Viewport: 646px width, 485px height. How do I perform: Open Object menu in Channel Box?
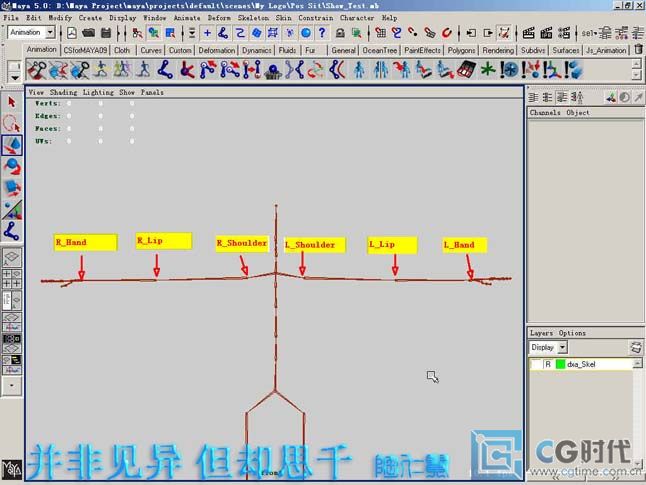[578, 112]
